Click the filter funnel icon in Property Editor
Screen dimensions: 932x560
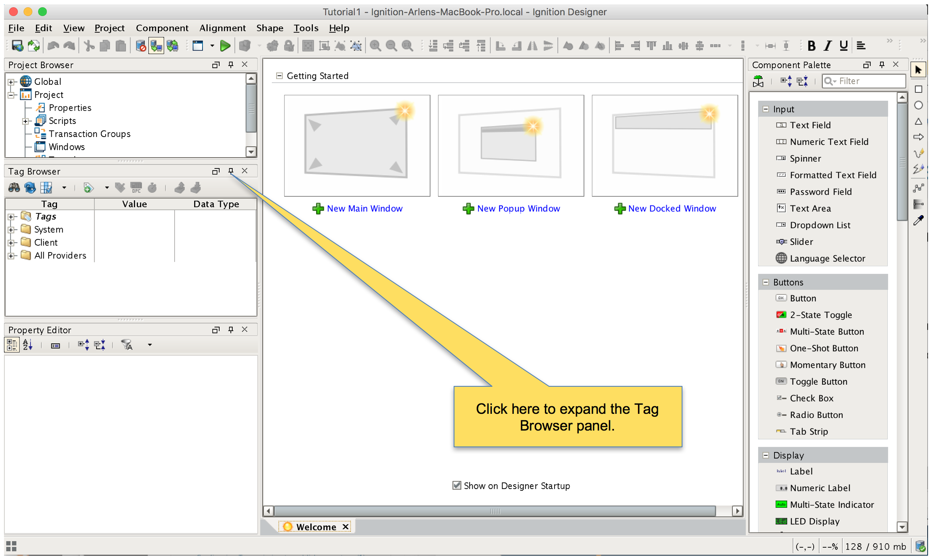point(127,345)
